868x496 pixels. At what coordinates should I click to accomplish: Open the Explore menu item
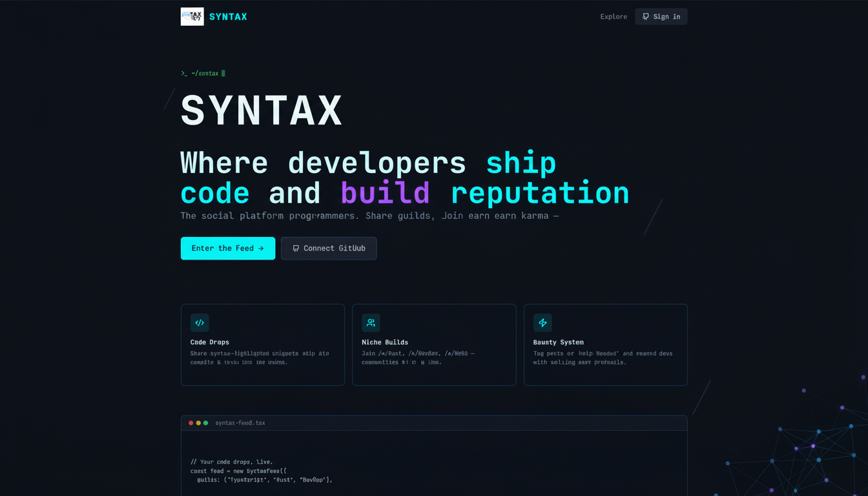[613, 16]
